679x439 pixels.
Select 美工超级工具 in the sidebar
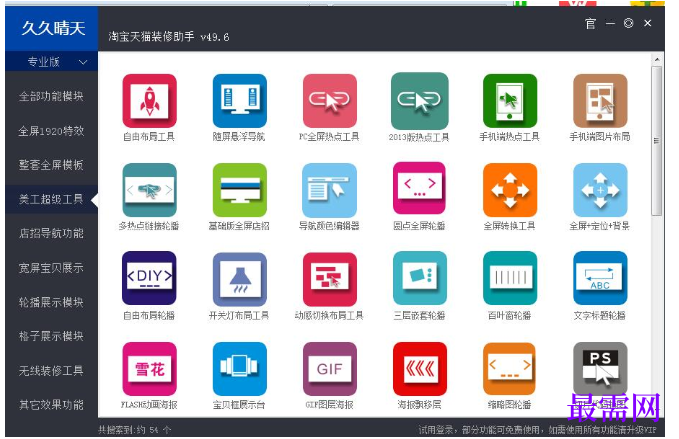coord(51,199)
